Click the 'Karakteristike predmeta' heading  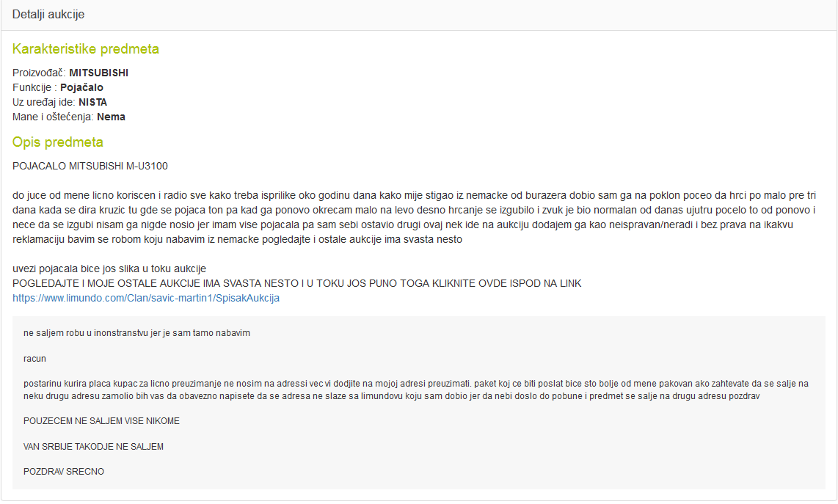click(x=86, y=49)
